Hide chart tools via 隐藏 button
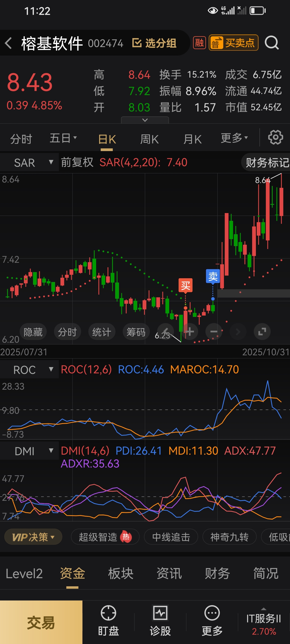 pos(33,332)
